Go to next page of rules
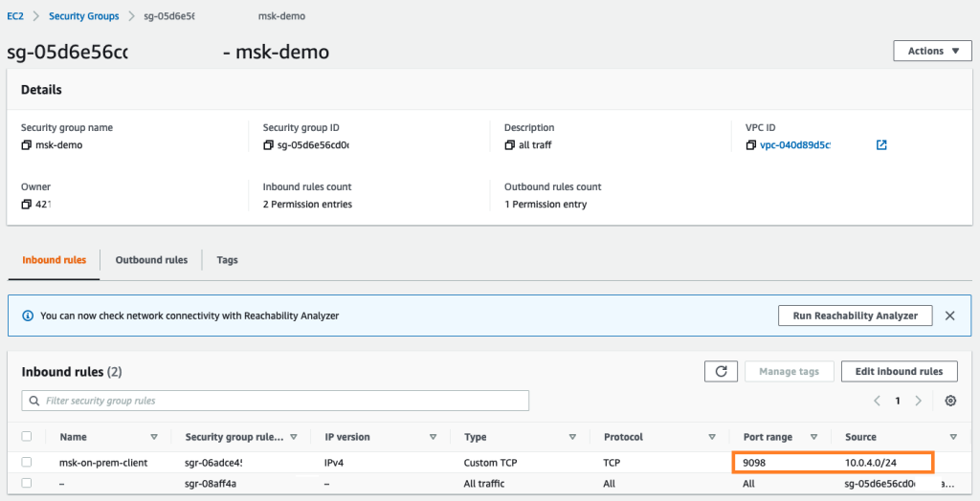Screen dimensions: 980x501 click(918, 401)
